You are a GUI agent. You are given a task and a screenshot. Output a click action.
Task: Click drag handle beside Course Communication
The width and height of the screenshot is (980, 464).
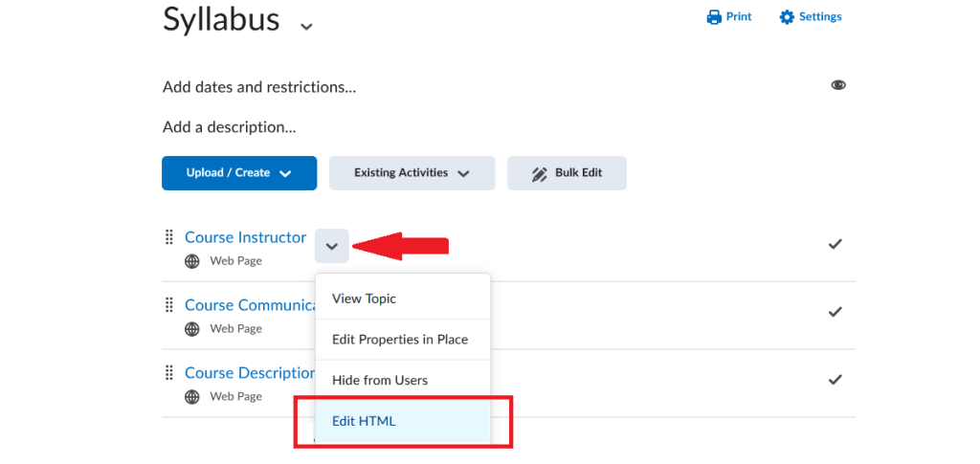tap(168, 305)
